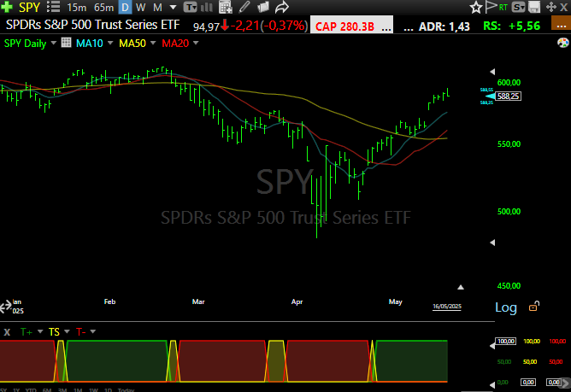The image size is (571, 392).
Task: Click the double-arrow time scroll icon near Jan
Action: click(5, 307)
